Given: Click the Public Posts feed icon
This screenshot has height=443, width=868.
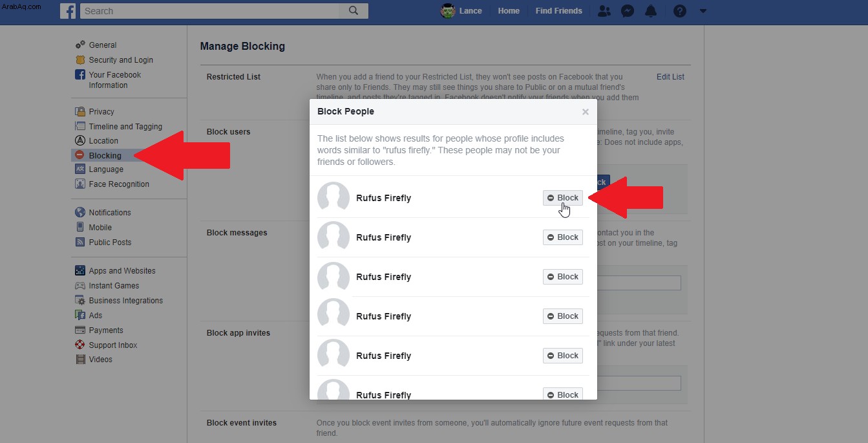Looking at the screenshot, I should 80,243.
